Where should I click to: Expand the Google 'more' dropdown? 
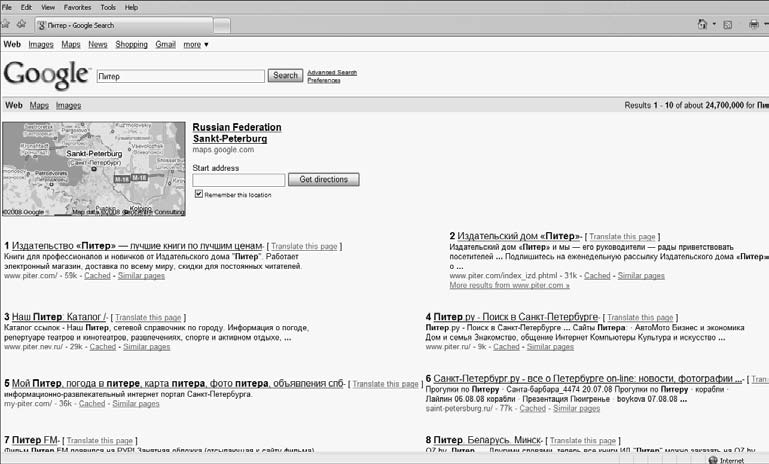click(x=196, y=45)
